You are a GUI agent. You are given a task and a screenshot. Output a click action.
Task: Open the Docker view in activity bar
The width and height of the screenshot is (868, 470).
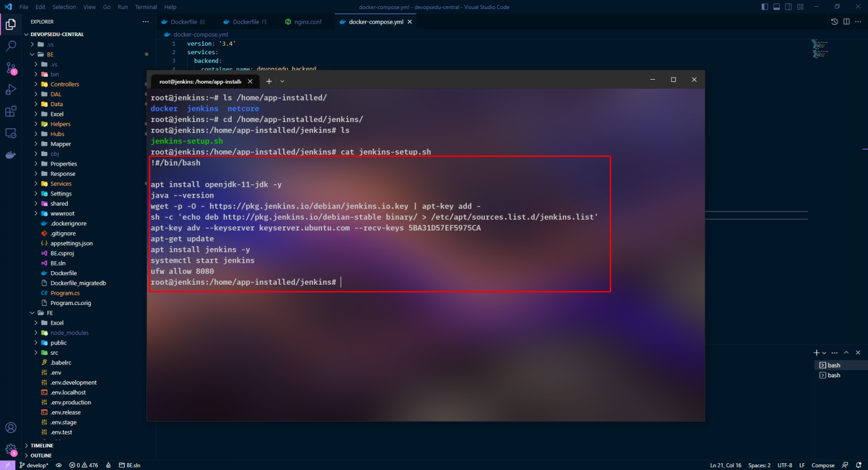point(11,155)
